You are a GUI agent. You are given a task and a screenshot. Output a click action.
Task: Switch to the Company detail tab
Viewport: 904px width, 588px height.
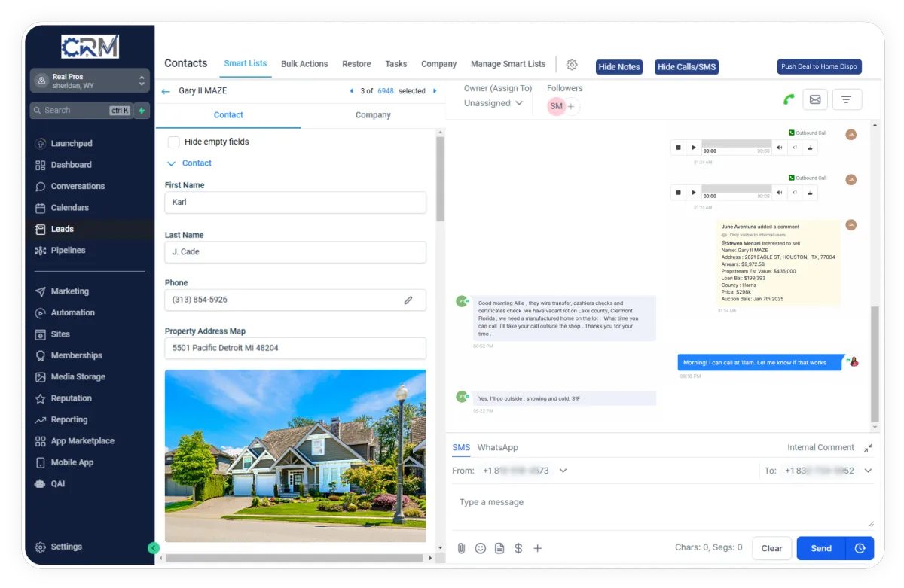(373, 115)
